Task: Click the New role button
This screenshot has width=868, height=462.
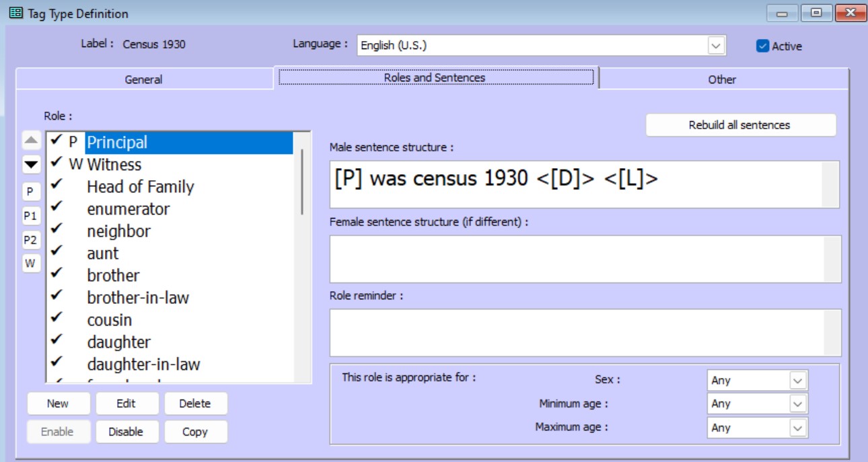Action: (58, 403)
